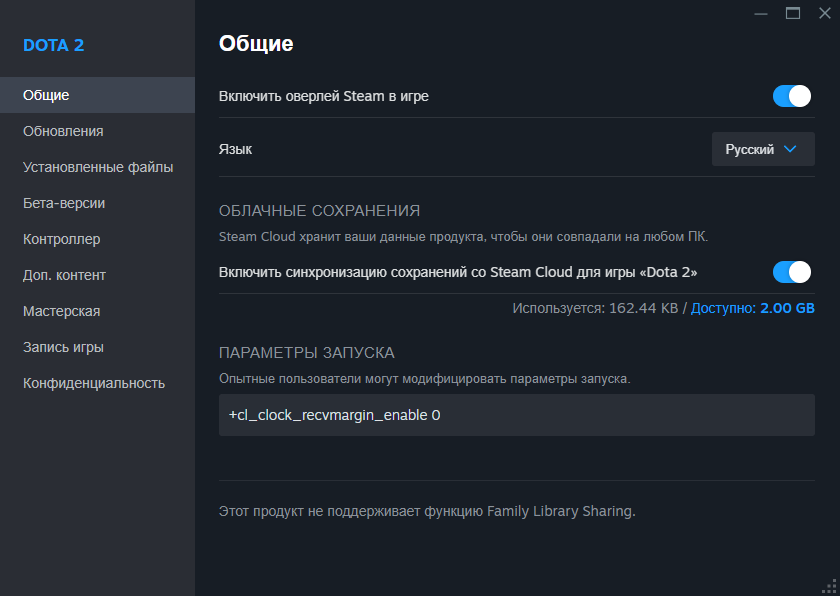This screenshot has width=840, height=596.
Task: Switch to Бета-версии section
Action: 64,203
